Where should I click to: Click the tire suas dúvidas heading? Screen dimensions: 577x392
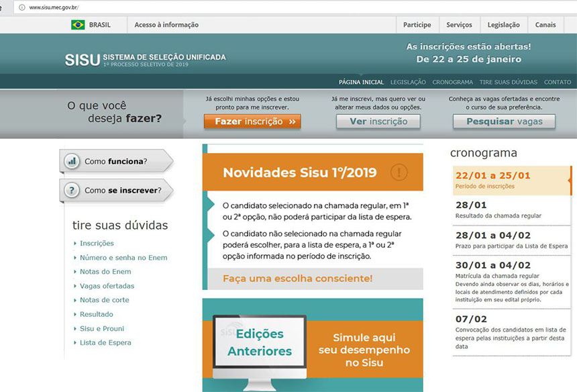pyautogui.click(x=120, y=225)
